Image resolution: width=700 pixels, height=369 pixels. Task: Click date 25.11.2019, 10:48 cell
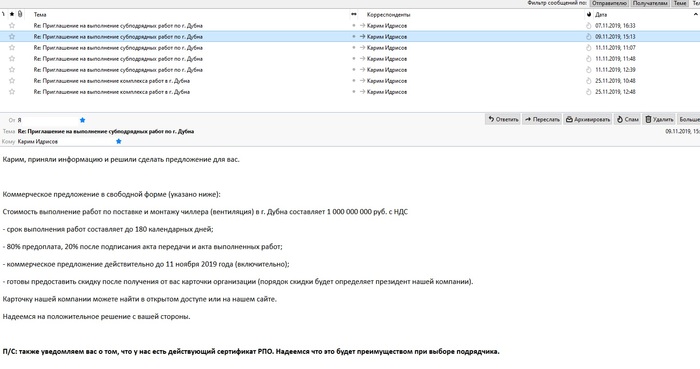[x=615, y=81]
